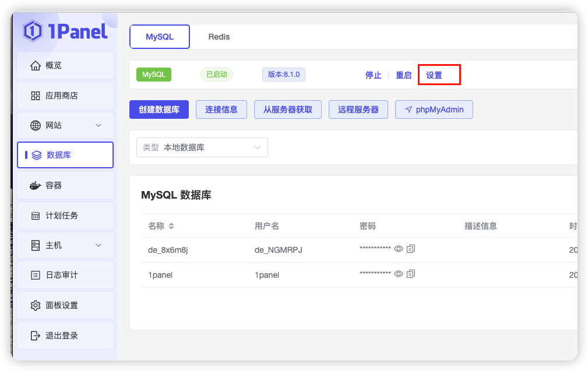Image resolution: width=588 pixels, height=371 pixels.
Task: Click the 版本:8.1.0 badge
Action: coord(283,75)
